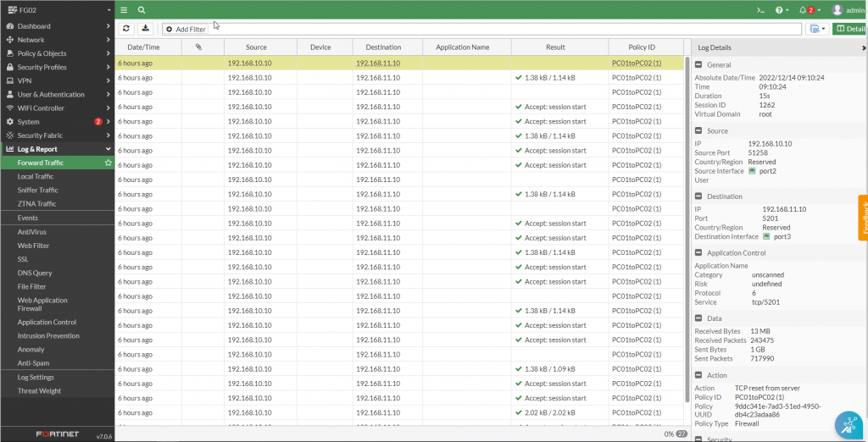
Task: Refresh the forward traffic log list
Action: (126, 29)
